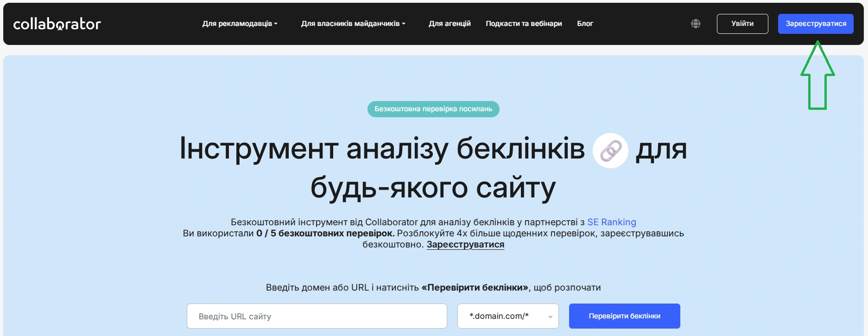
Task: Click the Увійти button
Action: 742,24
